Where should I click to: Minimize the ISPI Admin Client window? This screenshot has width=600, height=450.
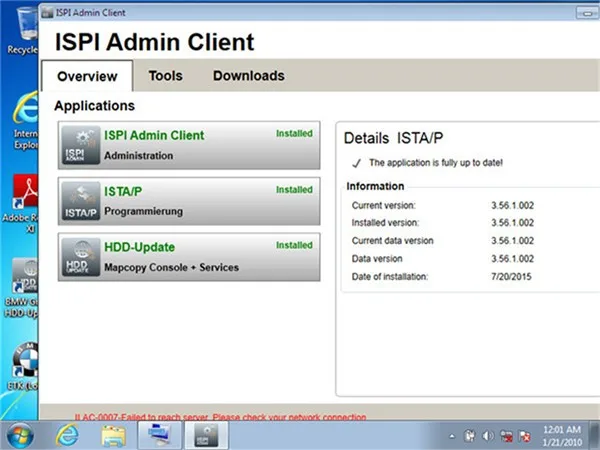pyautogui.click(x=587, y=13)
